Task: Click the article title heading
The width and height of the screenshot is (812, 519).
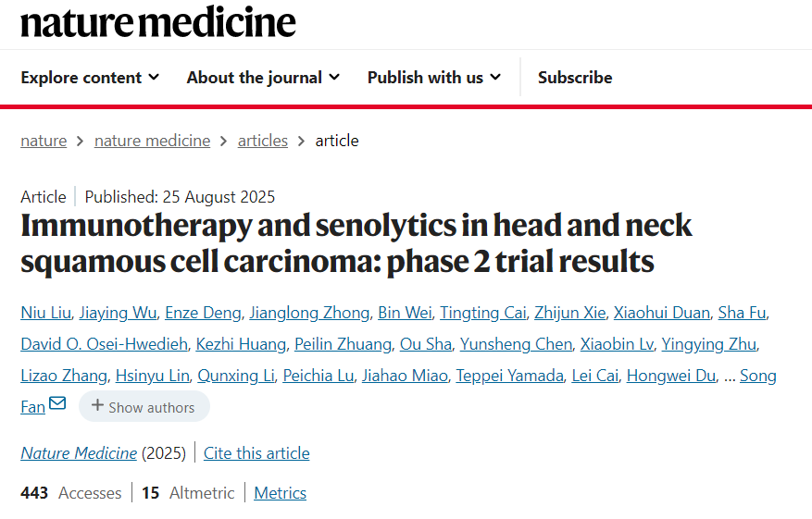Action: click(x=356, y=243)
